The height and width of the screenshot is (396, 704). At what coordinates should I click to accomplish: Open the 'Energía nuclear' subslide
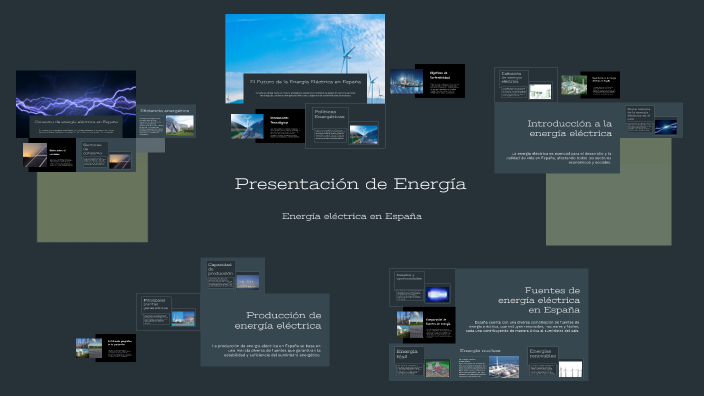click(x=489, y=363)
